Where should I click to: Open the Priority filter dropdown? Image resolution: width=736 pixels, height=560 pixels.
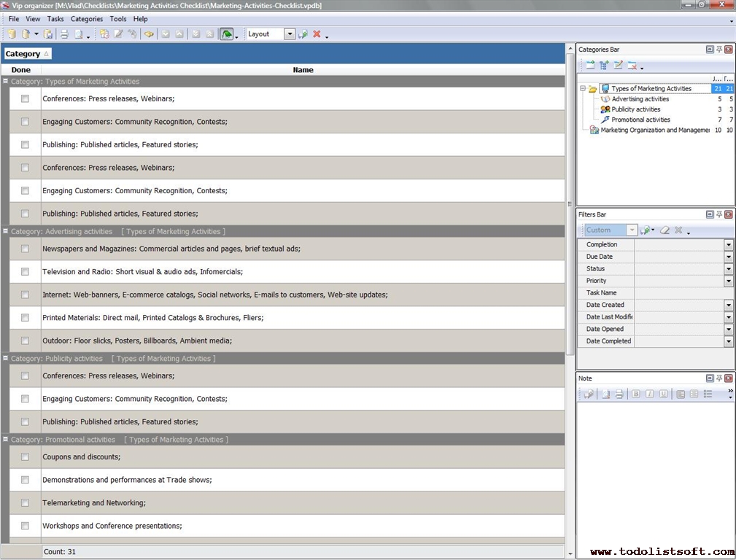point(728,281)
